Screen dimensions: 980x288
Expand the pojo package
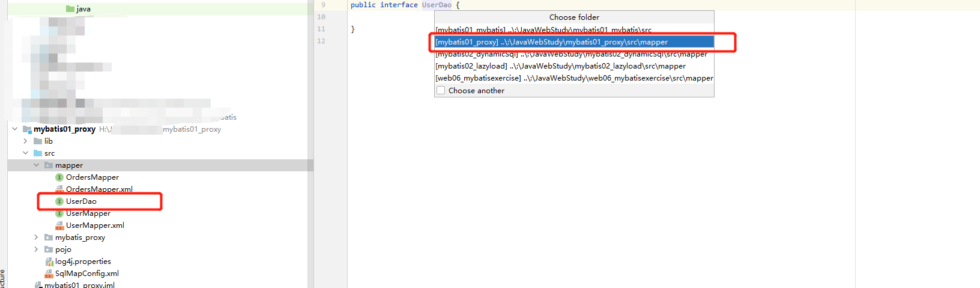[36, 250]
